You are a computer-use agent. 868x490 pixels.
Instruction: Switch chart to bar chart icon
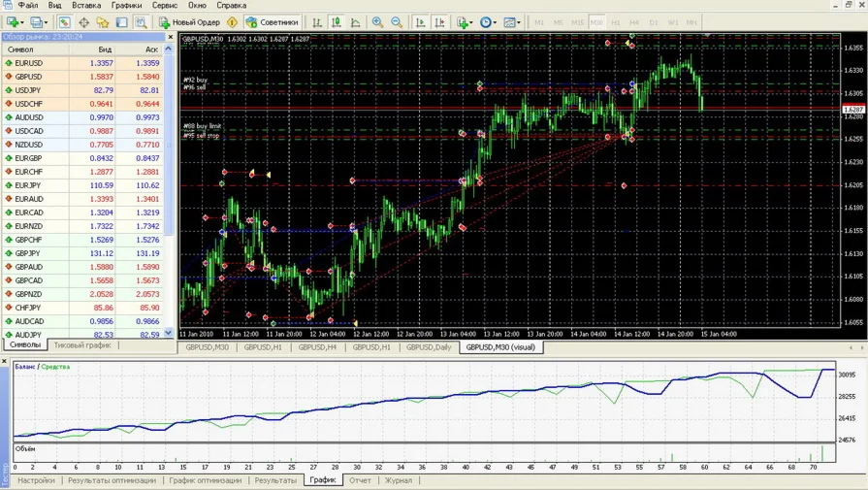tap(317, 22)
